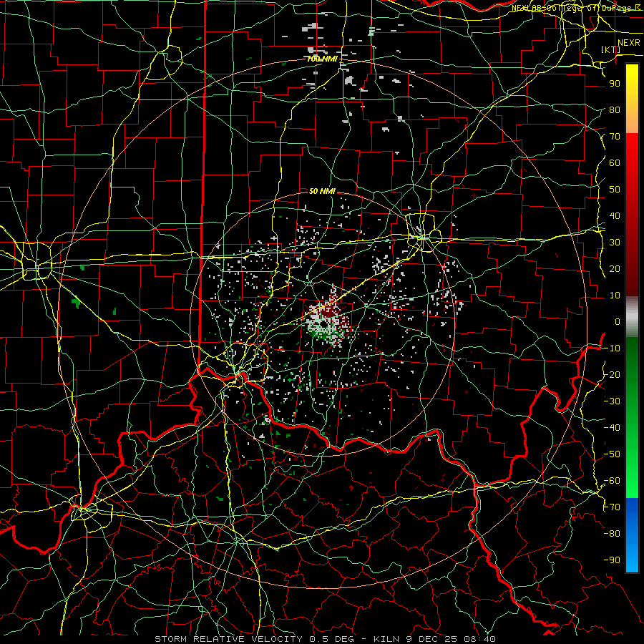Click the '-60' velocity scale label

612,481
